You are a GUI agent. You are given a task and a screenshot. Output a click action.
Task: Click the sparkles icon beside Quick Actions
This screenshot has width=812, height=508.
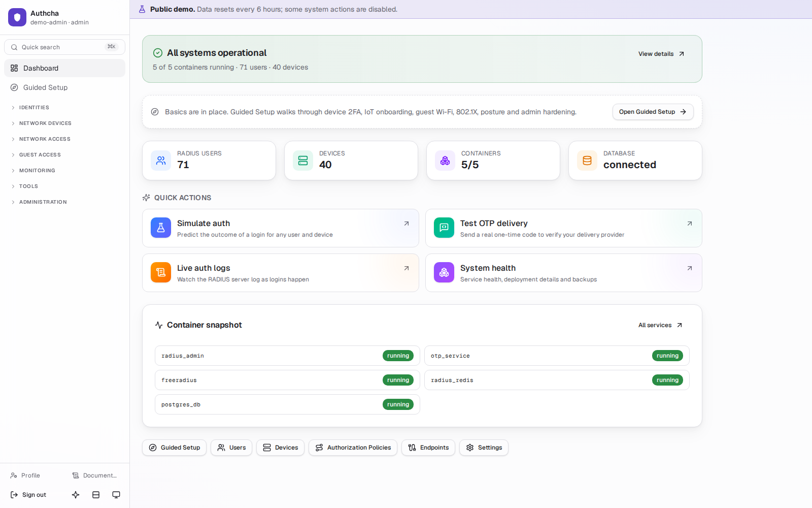point(146,198)
